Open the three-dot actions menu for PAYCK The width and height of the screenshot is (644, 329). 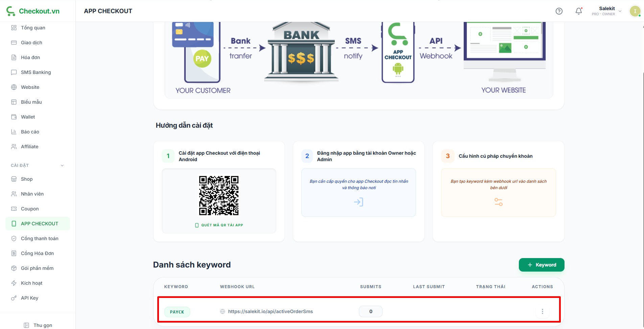[x=542, y=311]
